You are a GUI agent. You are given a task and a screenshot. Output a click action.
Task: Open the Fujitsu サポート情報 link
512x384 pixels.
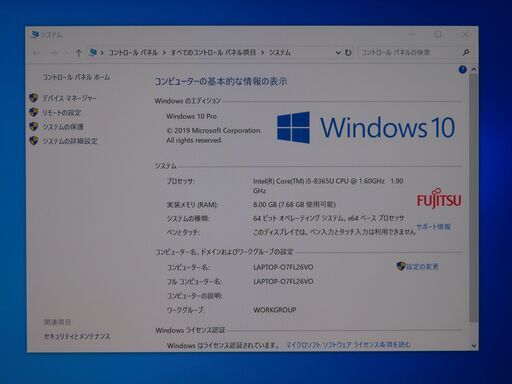pyautogui.click(x=433, y=227)
